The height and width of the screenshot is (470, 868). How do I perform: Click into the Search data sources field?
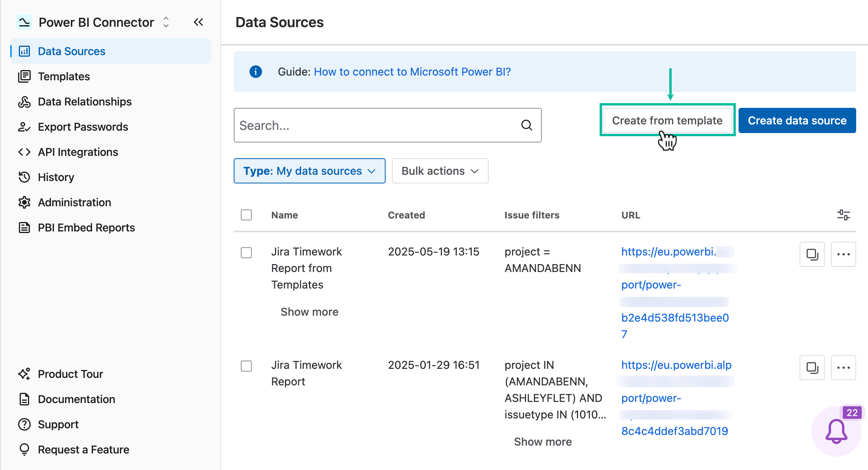(x=388, y=125)
